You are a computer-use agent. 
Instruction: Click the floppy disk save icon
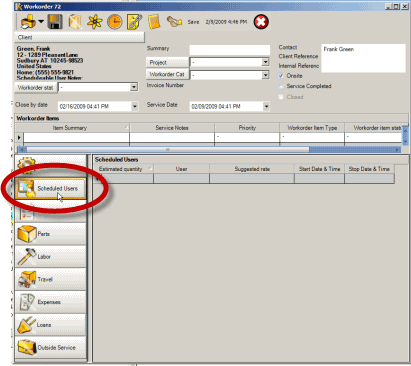(55, 22)
